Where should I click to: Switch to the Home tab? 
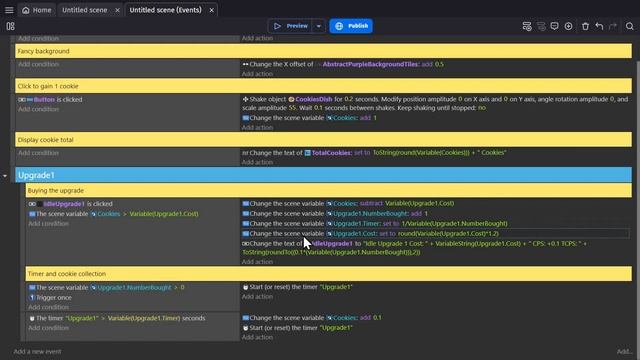(37, 10)
